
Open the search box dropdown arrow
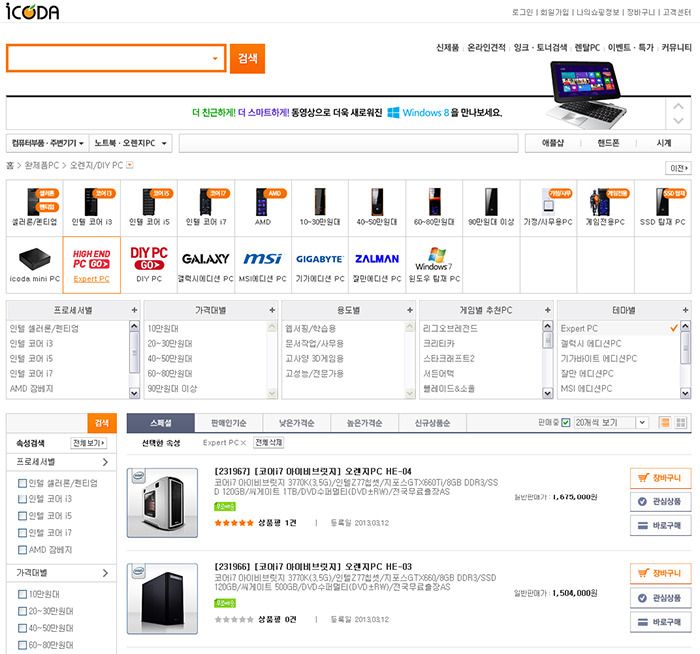click(215, 58)
